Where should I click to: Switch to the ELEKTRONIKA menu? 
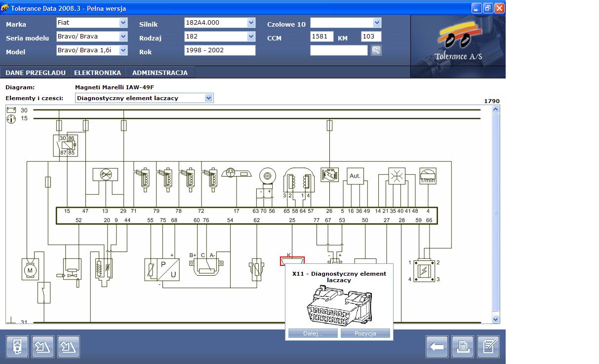tap(96, 72)
